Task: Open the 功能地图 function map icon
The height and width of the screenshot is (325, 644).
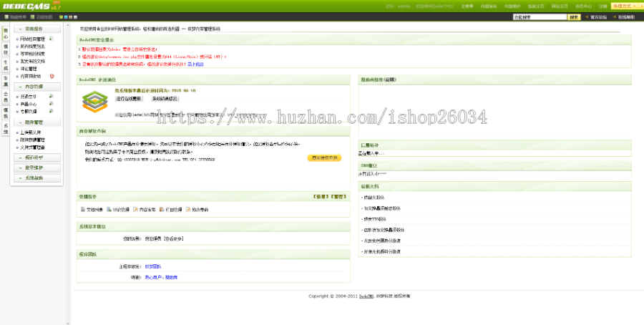Action: (x=32, y=17)
